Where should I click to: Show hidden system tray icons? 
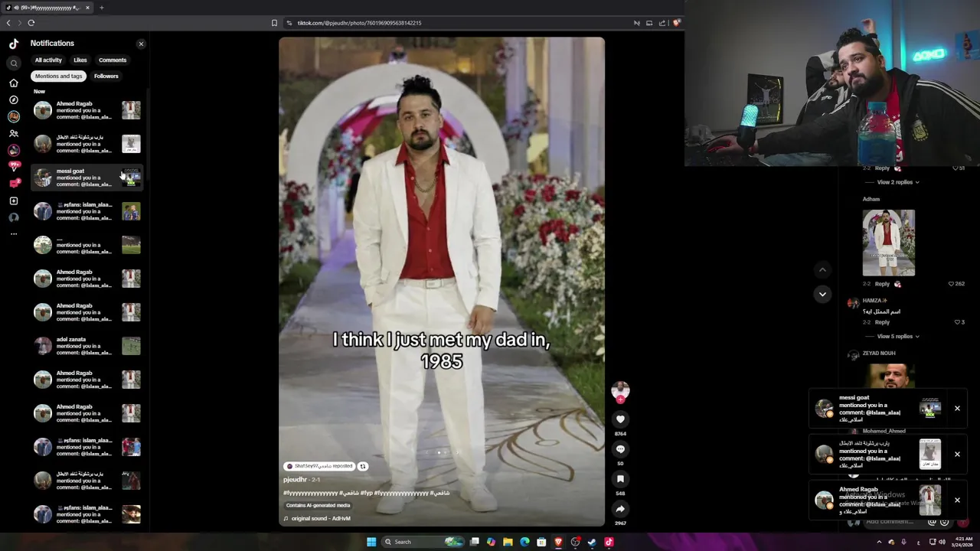click(x=879, y=542)
